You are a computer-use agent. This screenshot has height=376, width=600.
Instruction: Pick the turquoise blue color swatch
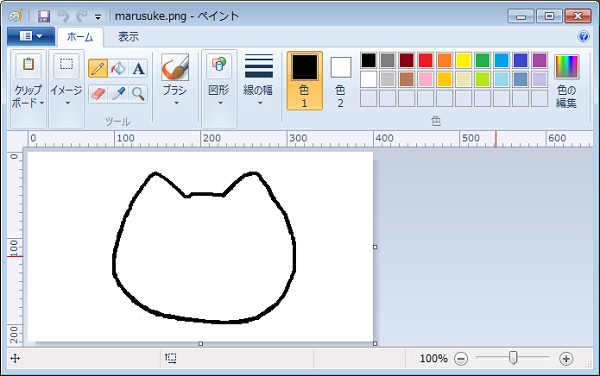tap(502, 60)
